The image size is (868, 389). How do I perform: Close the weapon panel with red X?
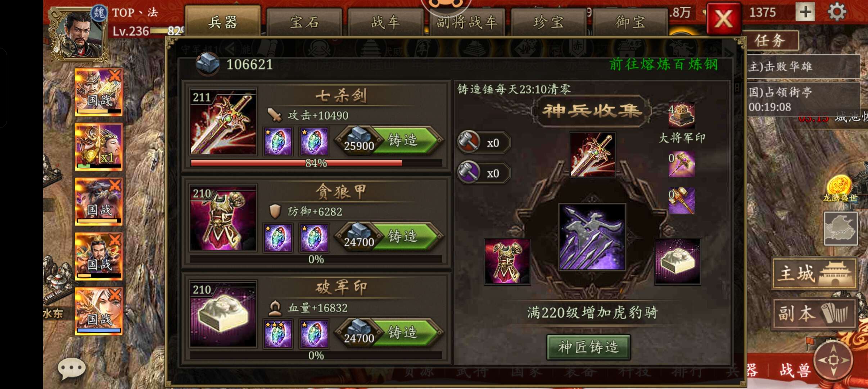724,18
